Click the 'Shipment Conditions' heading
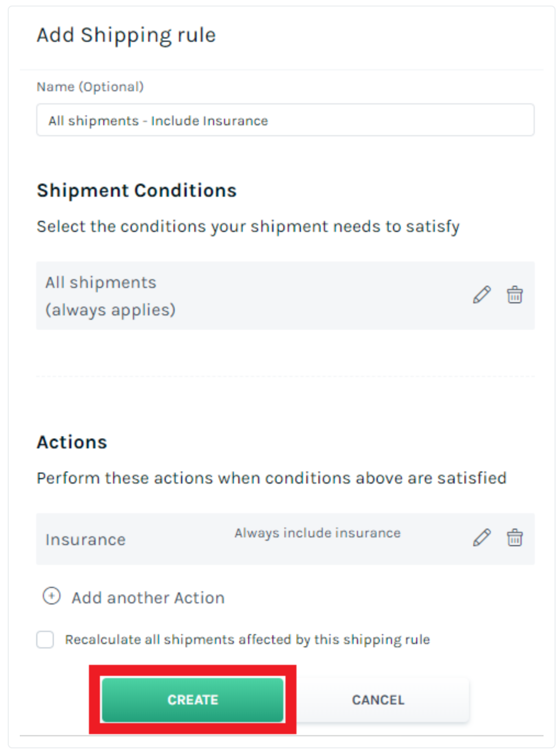The width and height of the screenshot is (560, 755). [137, 191]
